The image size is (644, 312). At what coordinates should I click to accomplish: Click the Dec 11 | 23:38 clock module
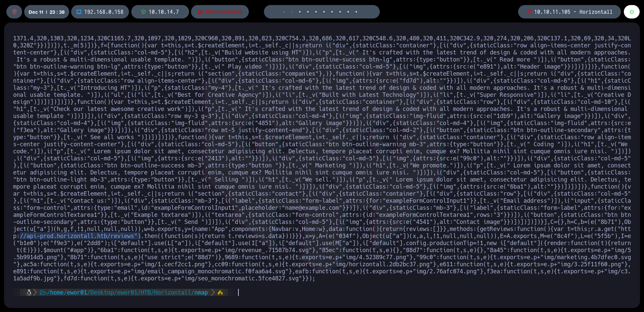click(x=47, y=12)
